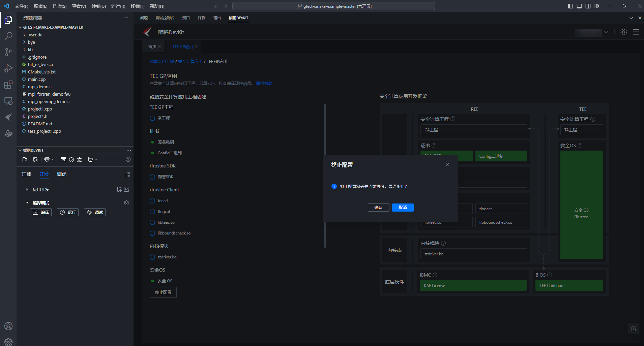Open 编译调试 settings gear
The width and height of the screenshot is (644, 346).
coord(126,203)
